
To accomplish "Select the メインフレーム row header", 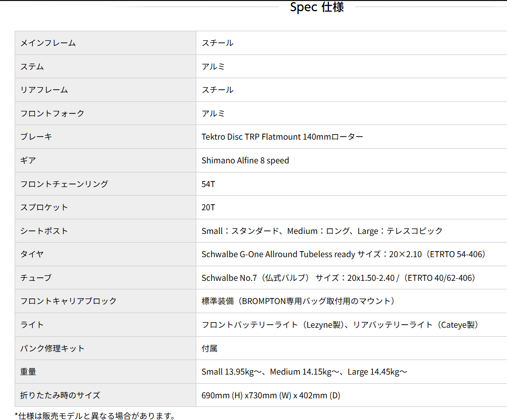I will pyautogui.click(x=46, y=43).
